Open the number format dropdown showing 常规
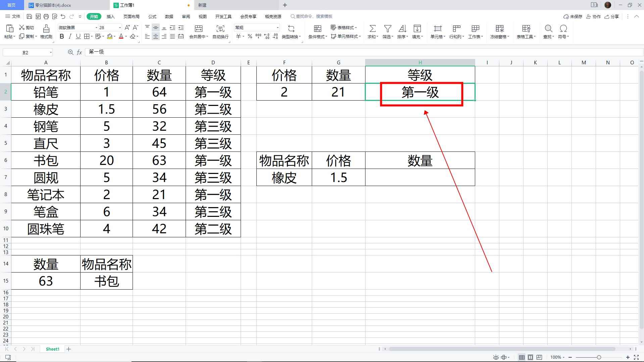644x362 pixels. [x=277, y=27]
